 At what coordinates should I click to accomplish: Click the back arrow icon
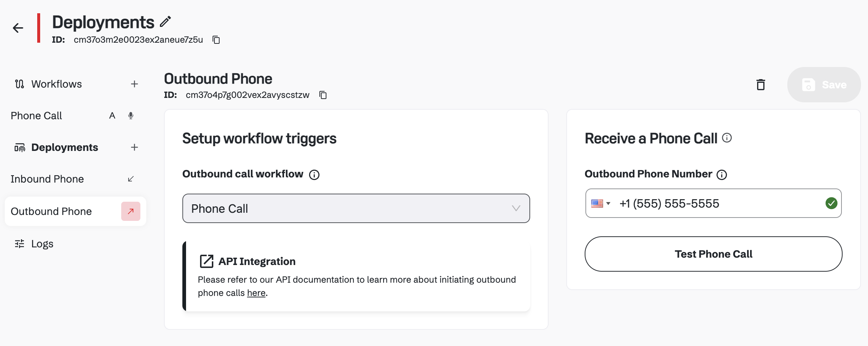(x=18, y=28)
